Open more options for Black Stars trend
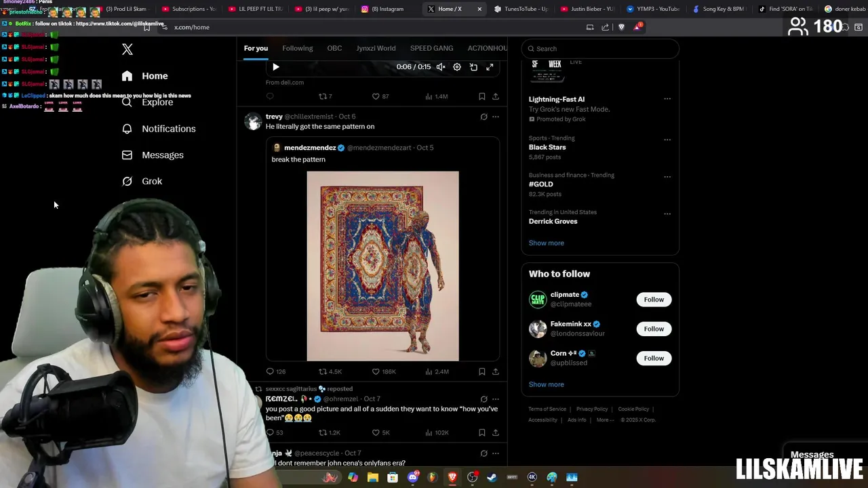 coord(667,140)
